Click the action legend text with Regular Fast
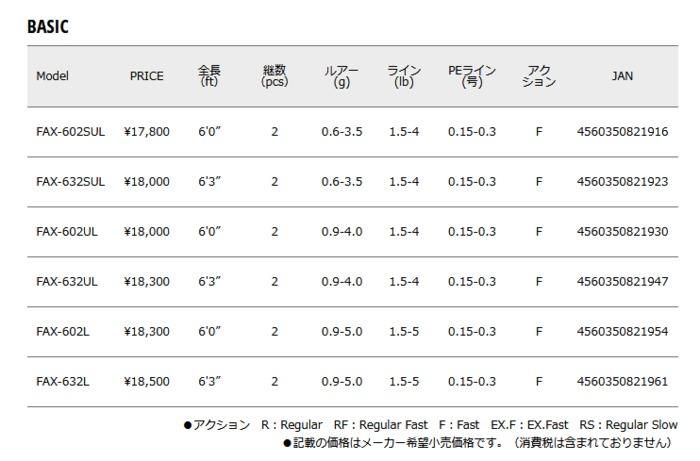700x461 pixels. pyautogui.click(x=380, y=425)
